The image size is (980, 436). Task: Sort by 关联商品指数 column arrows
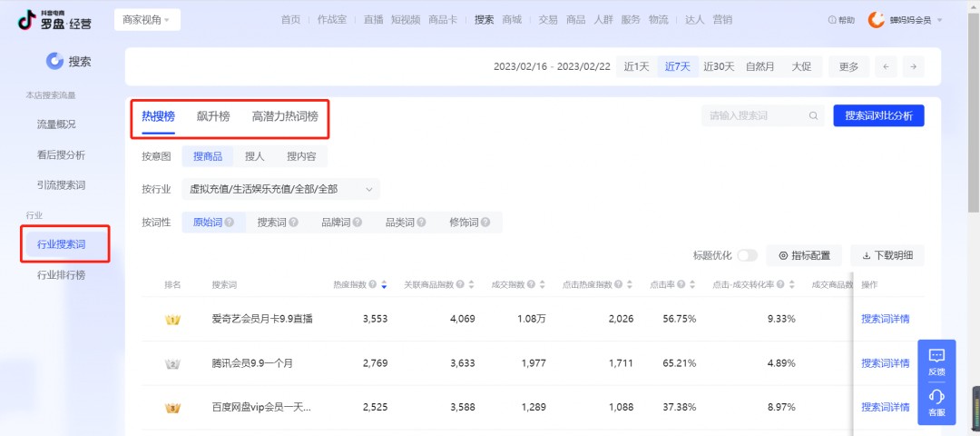point(471,284)
